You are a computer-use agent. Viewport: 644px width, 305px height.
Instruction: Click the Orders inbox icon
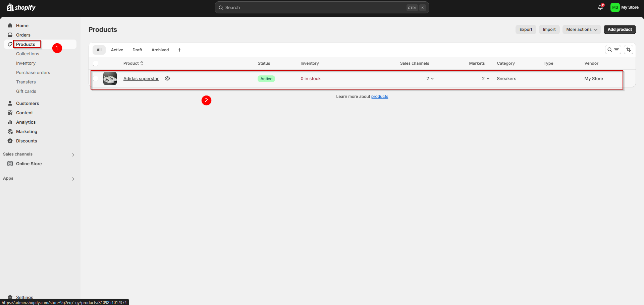(x=10, y=35)
